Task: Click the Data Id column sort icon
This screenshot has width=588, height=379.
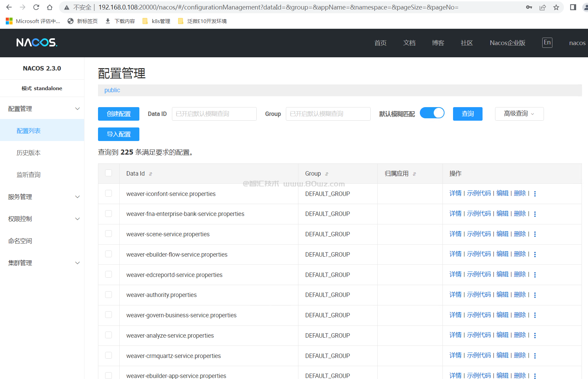Action: [151, 174]
